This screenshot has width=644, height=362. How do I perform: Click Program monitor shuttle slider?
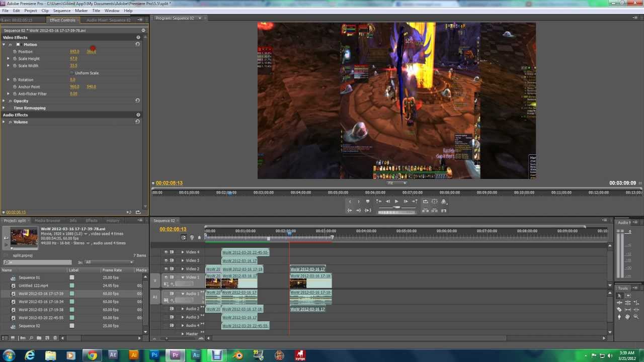396,207
